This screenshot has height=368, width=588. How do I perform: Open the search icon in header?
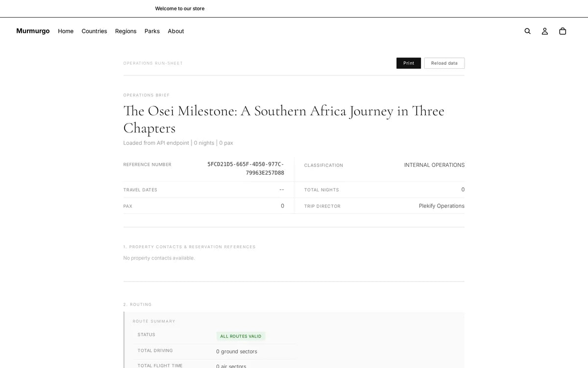[x=527, y=31]
